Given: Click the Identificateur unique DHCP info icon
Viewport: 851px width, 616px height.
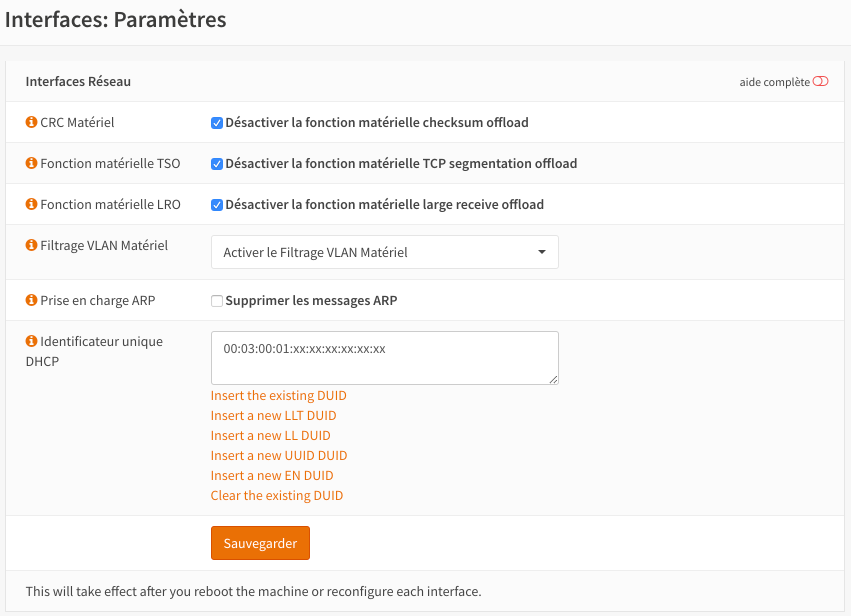Looking at the screenshot, I should 31,341.
